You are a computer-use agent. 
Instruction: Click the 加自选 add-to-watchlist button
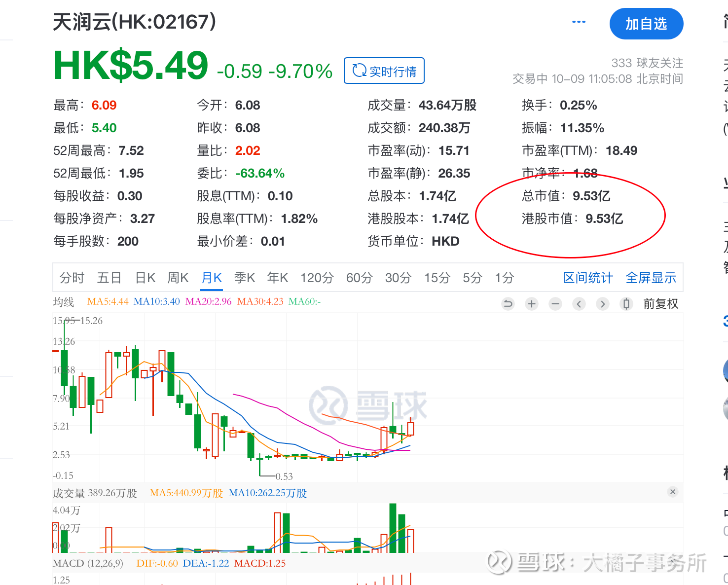(646, 24)
